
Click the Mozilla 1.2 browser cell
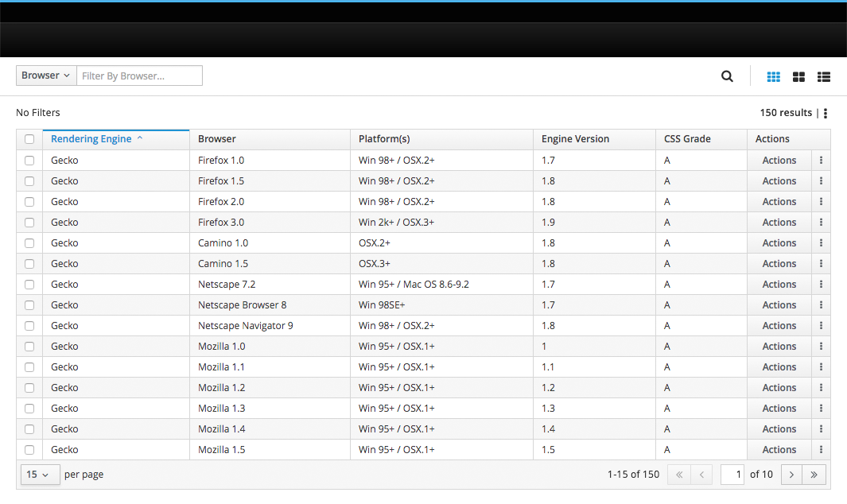coord(270,387)
